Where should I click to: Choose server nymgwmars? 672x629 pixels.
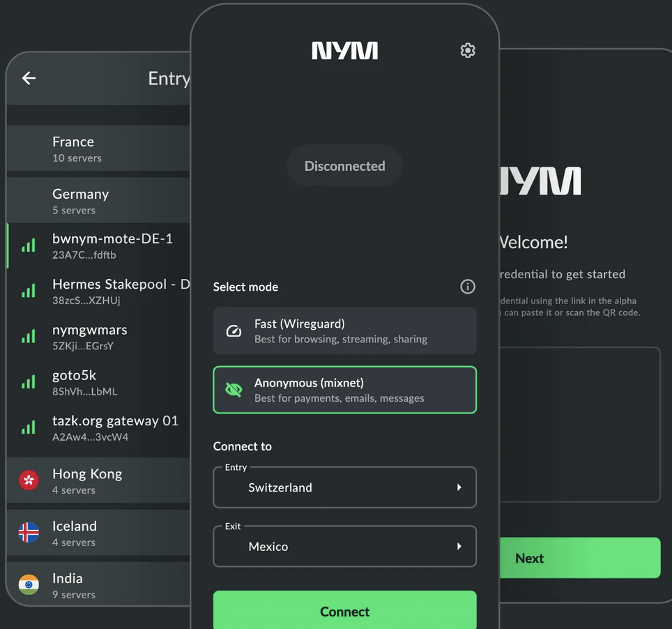click(98, 337)
